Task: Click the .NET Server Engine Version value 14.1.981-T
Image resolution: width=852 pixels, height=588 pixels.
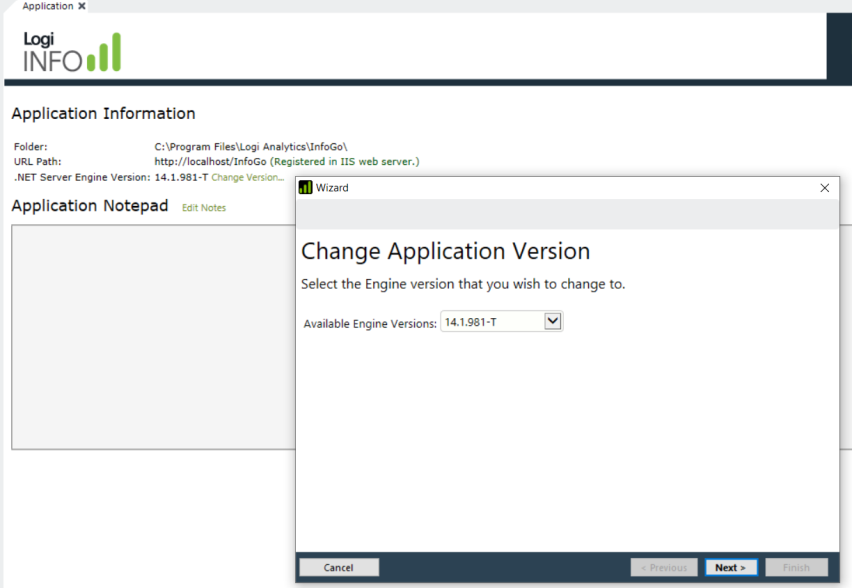Action: coord(181,177)
